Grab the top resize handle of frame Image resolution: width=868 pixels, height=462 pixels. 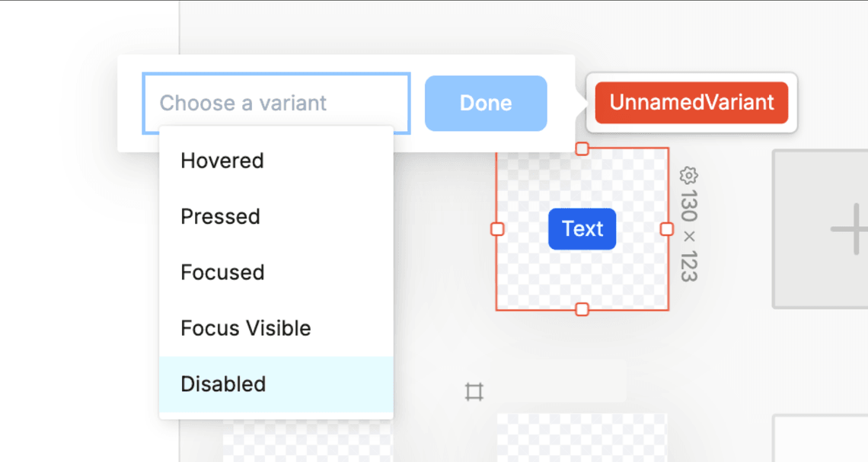[582, 148]
